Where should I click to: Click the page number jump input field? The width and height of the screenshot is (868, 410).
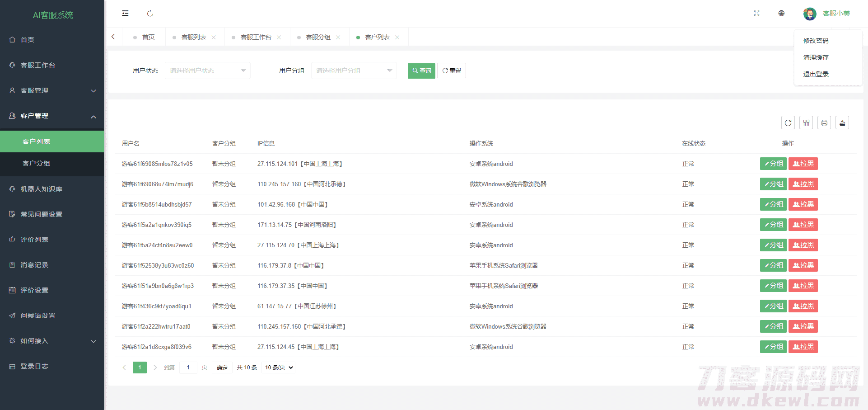pyautogui.click(x=188, y=368)
